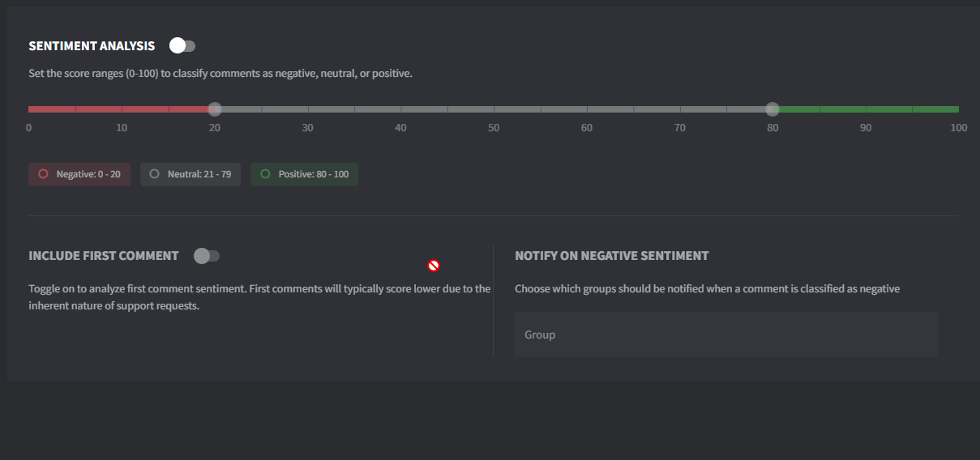Viewport: 980px width, 460px height.
Task: Enable the Include First Comment toggle
Action: [206, 256]
